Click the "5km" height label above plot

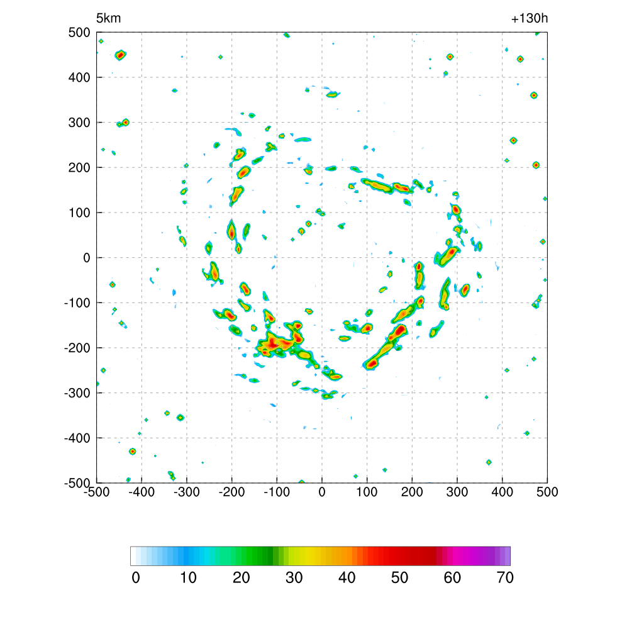click(x=108, y=18)
